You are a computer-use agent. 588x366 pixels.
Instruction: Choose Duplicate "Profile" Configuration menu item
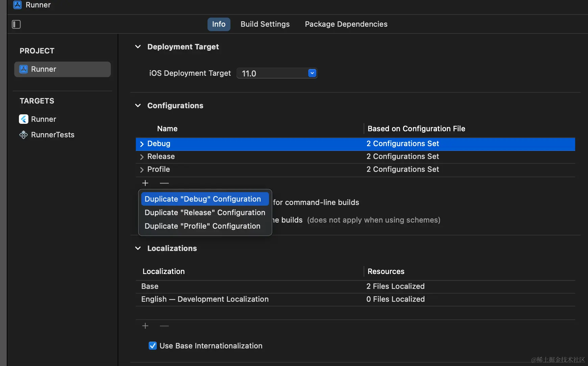click(202, 226)
